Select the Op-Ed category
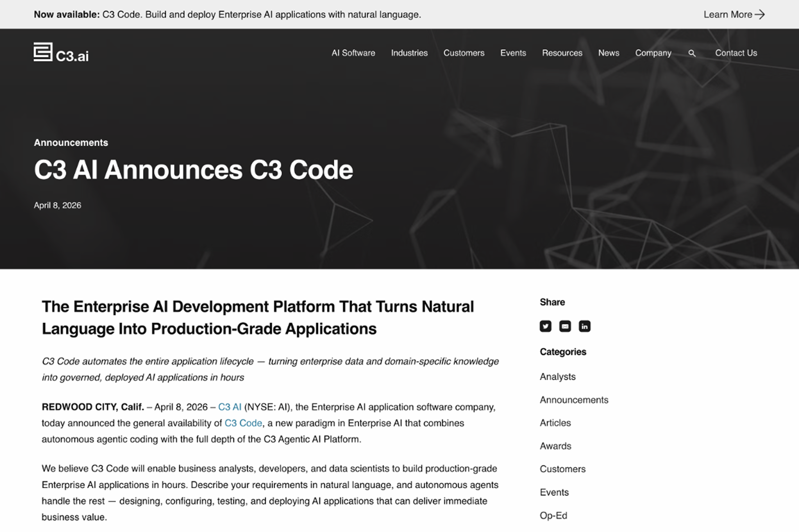799x532 pixels. coord(554,516)
